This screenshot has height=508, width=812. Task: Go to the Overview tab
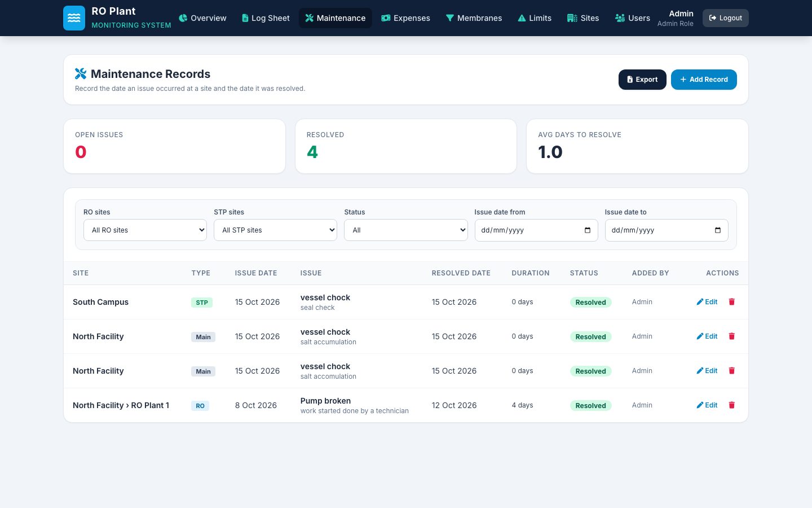pos(202,18)
